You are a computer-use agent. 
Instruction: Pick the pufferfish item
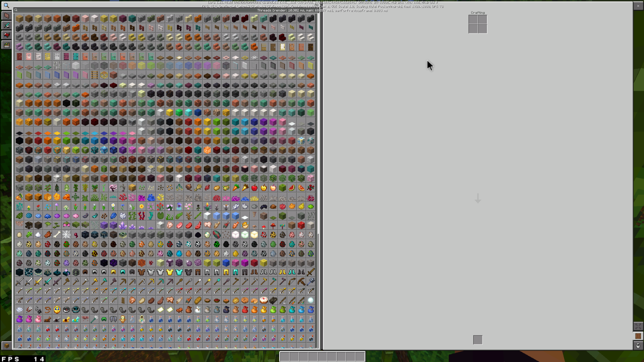pos(245,225)
